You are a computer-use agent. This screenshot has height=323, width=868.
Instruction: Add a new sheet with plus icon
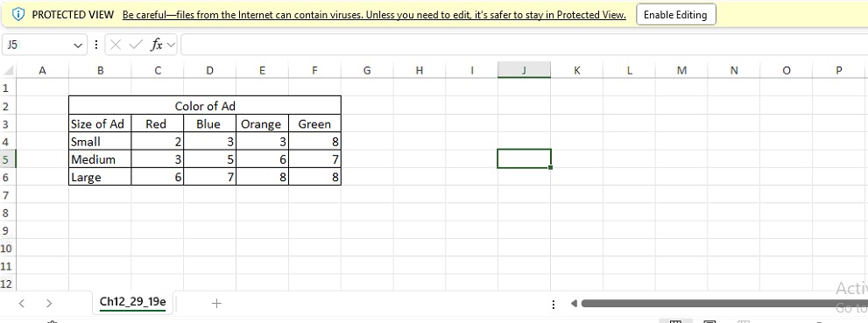[x=216, y=303]
